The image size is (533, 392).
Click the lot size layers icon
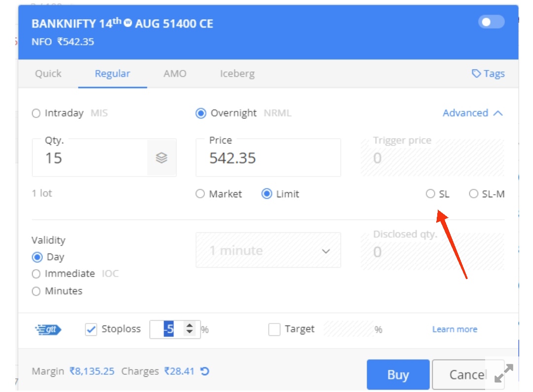pyautogui.click(x=161, y=158)
